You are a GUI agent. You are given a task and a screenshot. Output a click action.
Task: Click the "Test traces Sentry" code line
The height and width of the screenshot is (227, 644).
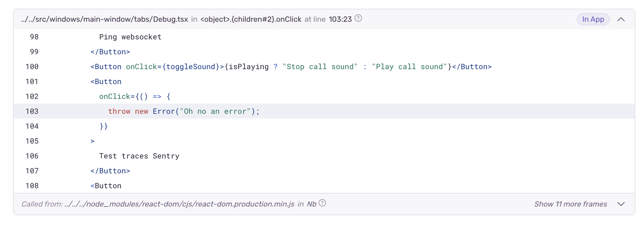tap(139, 156)
